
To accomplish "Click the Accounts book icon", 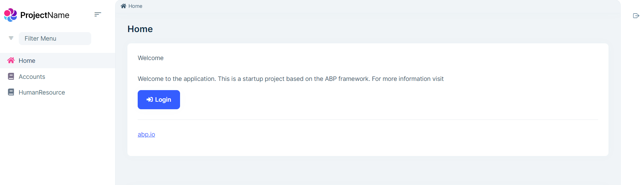I will pyautogui.click(x=11, y=76).
